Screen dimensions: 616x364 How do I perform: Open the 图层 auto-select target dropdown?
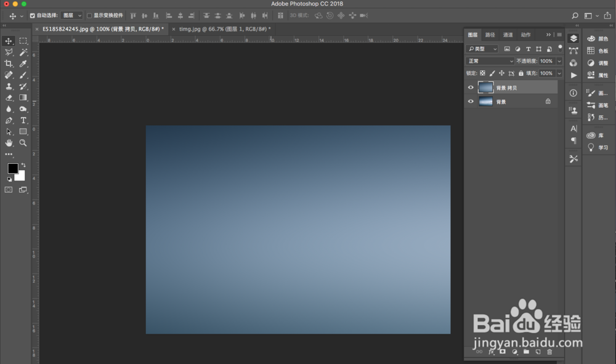coord(72,15)
